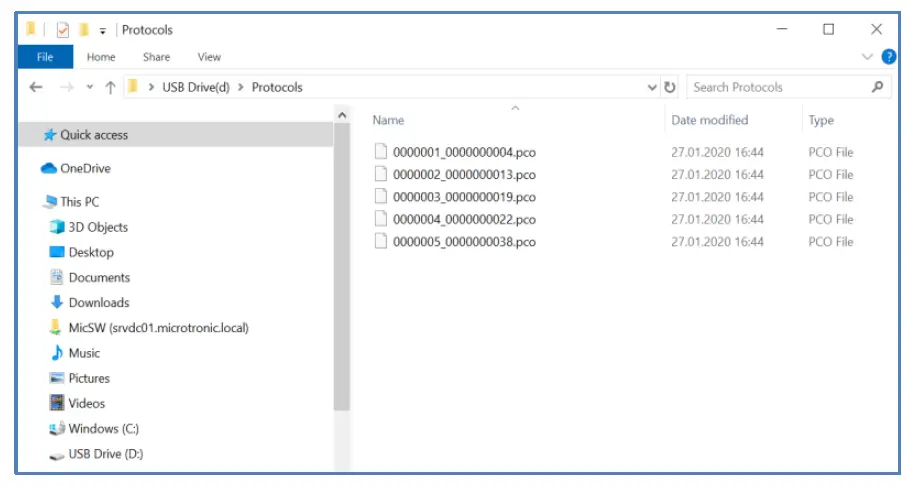
Task: Click the OneDrive cloud icon
Action: (x=49, y=168)
